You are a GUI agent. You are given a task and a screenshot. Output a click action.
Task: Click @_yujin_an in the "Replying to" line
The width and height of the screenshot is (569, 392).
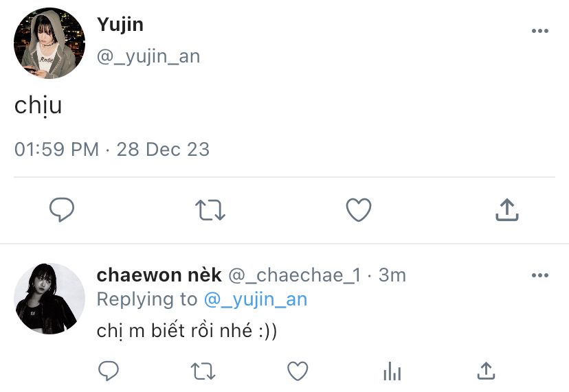click(256, 299)
